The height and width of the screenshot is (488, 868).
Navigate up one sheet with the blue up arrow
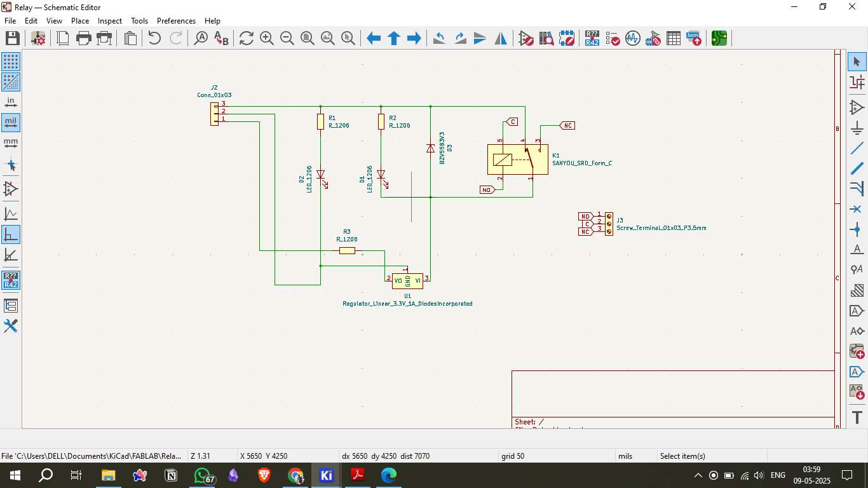(x=394, y=38)
